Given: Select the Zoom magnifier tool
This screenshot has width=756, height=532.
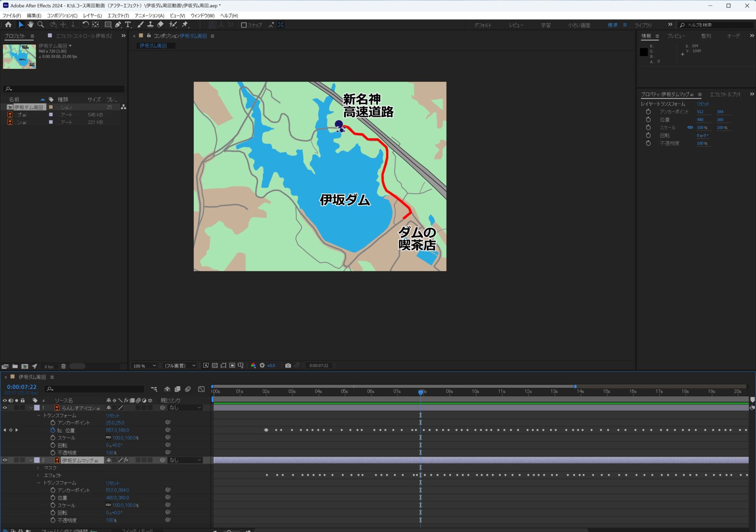Looking at the screenshot, I should [40, 25].
